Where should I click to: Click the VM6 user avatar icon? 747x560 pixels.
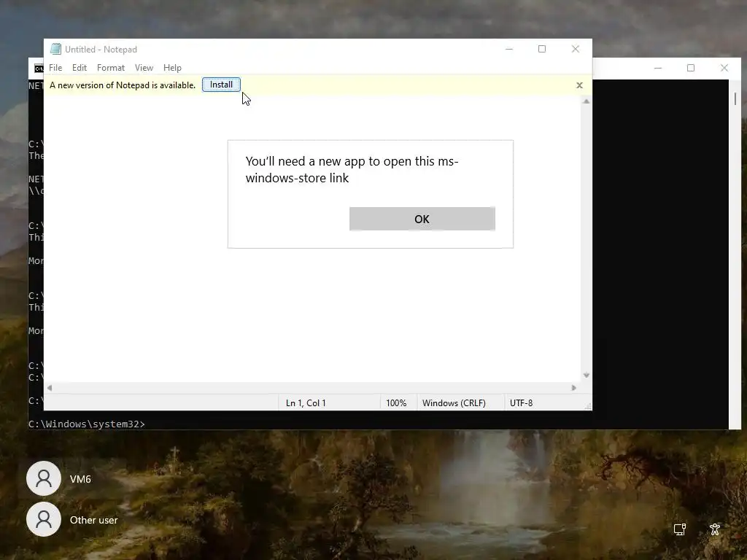(44, 478)
